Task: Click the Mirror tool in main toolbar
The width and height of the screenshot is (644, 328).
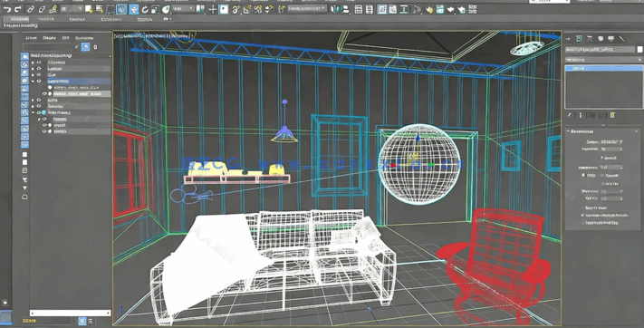Action: click(335, 9)
